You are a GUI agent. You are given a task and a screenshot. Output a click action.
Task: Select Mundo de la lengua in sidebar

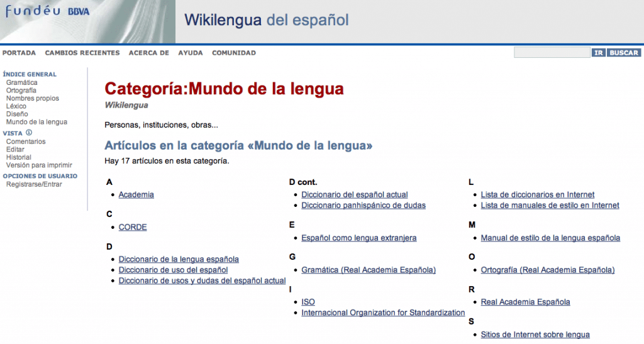(x=36, y=122)
